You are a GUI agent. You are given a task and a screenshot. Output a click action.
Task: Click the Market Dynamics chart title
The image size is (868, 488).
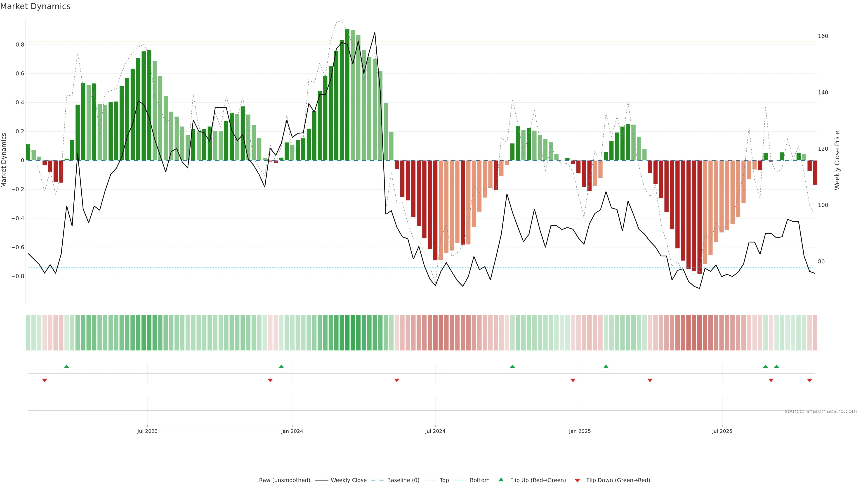pyautogui.click(x=35, y=6)
